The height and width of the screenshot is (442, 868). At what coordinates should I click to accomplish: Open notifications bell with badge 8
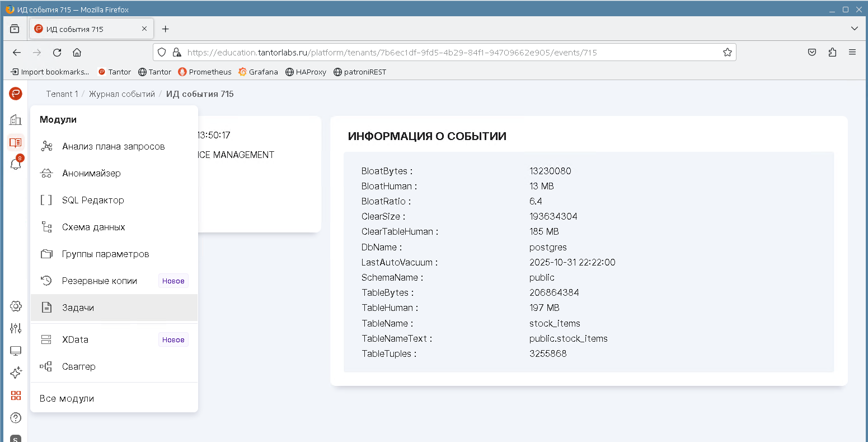(16, 164)
